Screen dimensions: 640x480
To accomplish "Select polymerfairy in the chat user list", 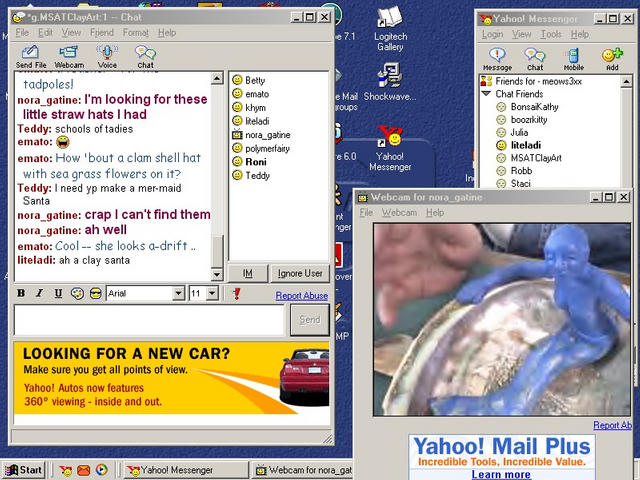I will [267, 148].
